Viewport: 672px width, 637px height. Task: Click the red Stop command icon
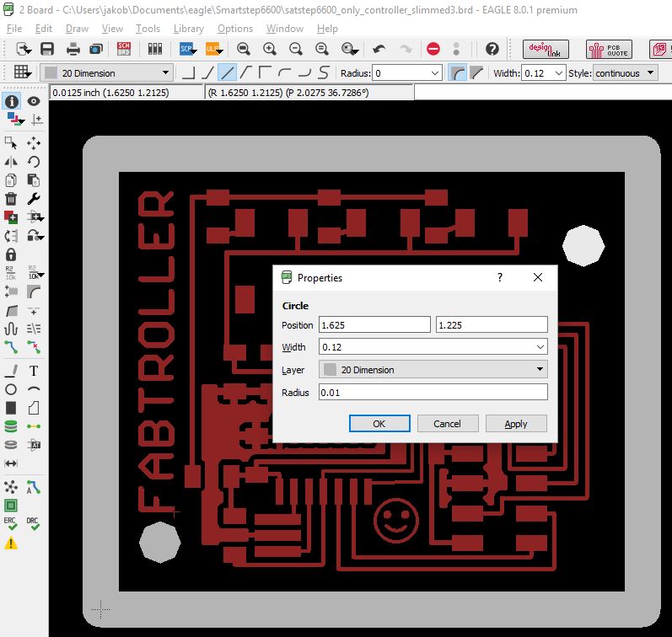coord(433,49)
